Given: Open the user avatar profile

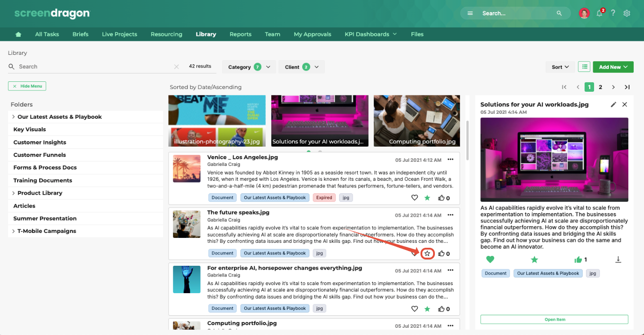Looking at the screenshot, I should click(584, 13).
